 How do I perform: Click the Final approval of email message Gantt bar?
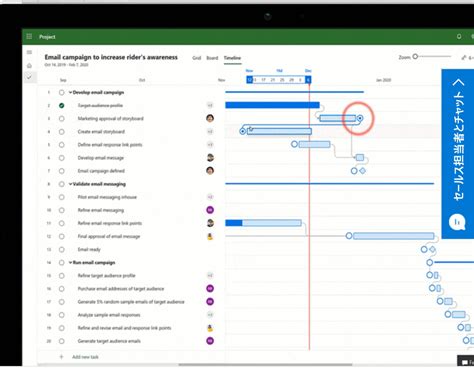pyautogui.click(x=394, y=236)
